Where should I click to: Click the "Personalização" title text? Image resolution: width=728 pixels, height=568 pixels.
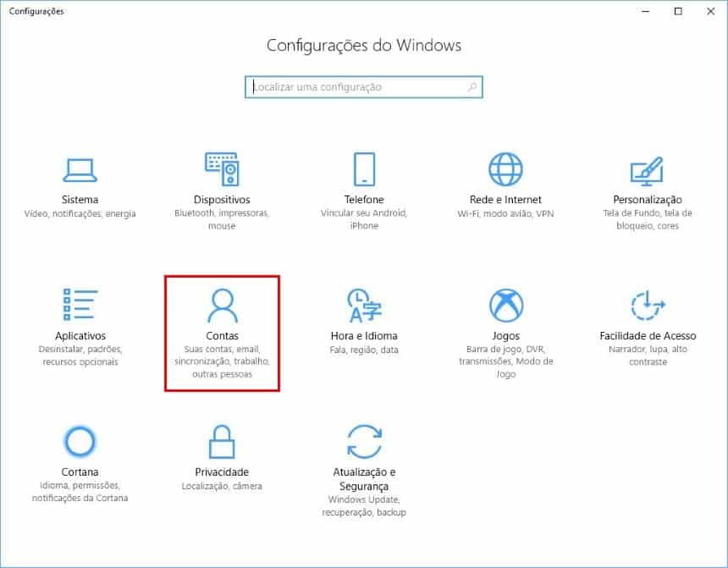click(648, 200)
